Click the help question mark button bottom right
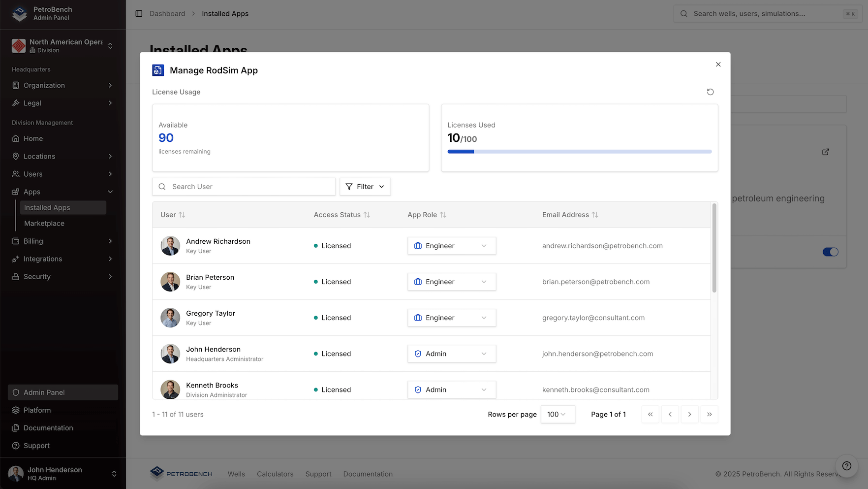Viewport: 868px width, 489px height. [x=846, y=466]
